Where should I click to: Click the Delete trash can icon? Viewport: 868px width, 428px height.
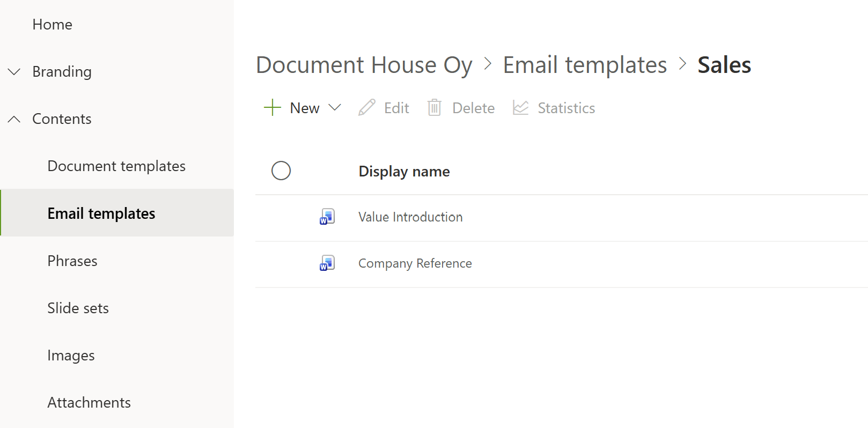(x=434, y=108)
